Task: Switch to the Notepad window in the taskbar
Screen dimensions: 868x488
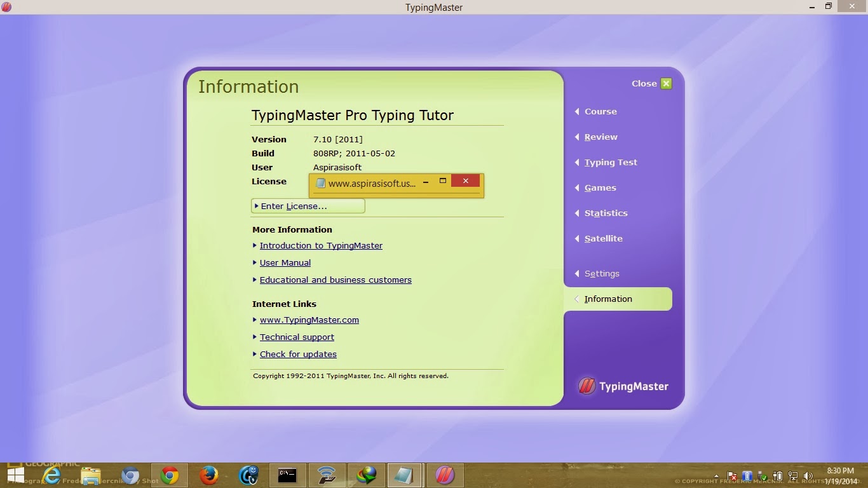Action: pos(405,475)
